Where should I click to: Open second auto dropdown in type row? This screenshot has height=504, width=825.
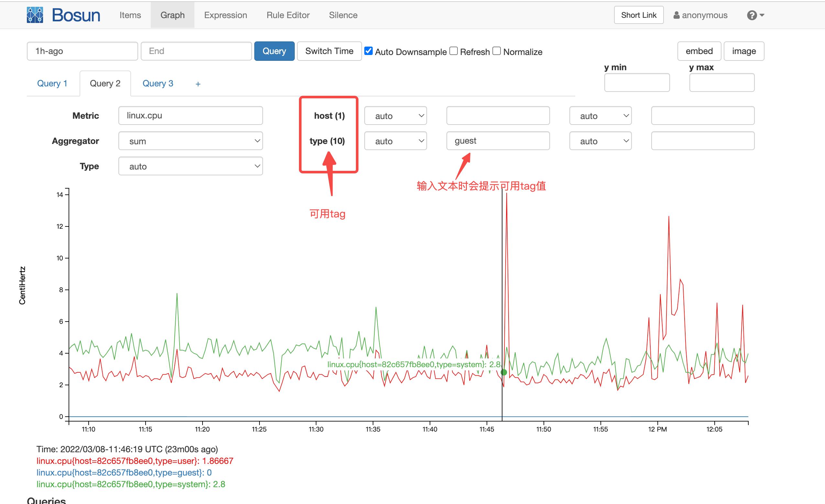pos(600,141)
